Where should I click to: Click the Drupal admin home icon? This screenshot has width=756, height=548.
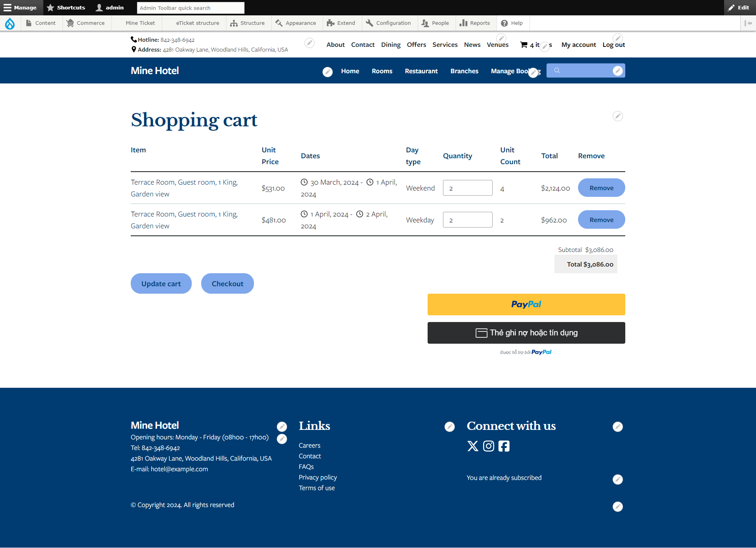[x=9, y=23]
